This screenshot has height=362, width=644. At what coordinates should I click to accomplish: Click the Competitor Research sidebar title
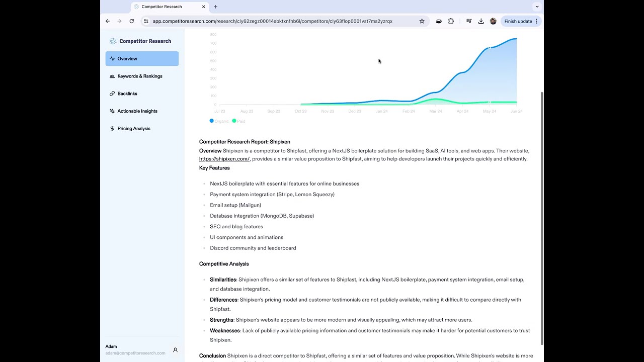[x=145, y=41]
